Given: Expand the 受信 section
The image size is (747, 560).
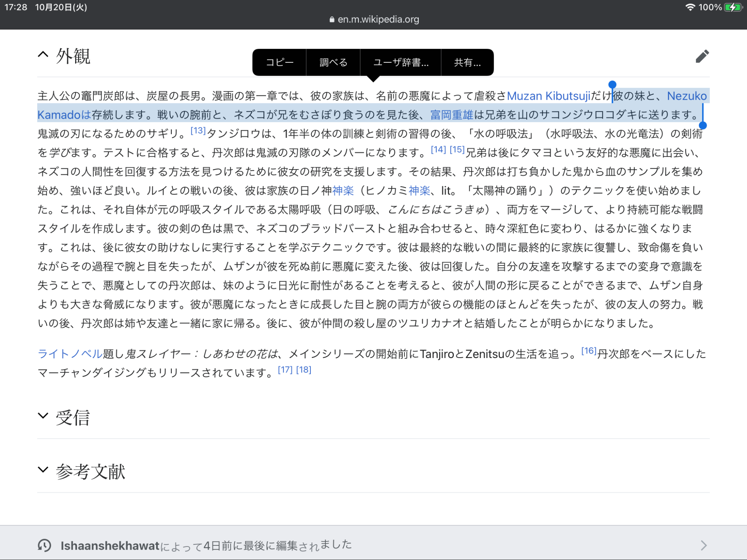Looking at the screenshot, I should tap(43, 416).
